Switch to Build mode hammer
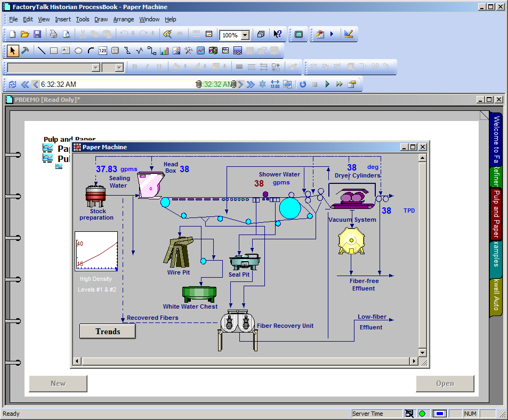The image size is (508, 420). click(x=25, y=51)
